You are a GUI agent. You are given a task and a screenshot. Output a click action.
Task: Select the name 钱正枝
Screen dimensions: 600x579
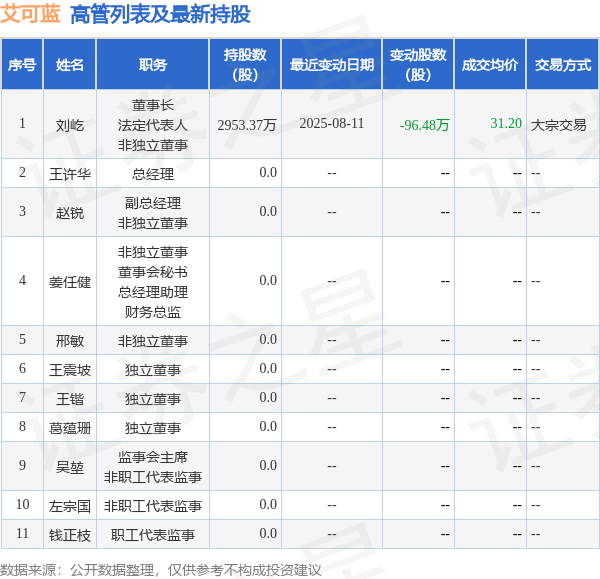(70, 535)
